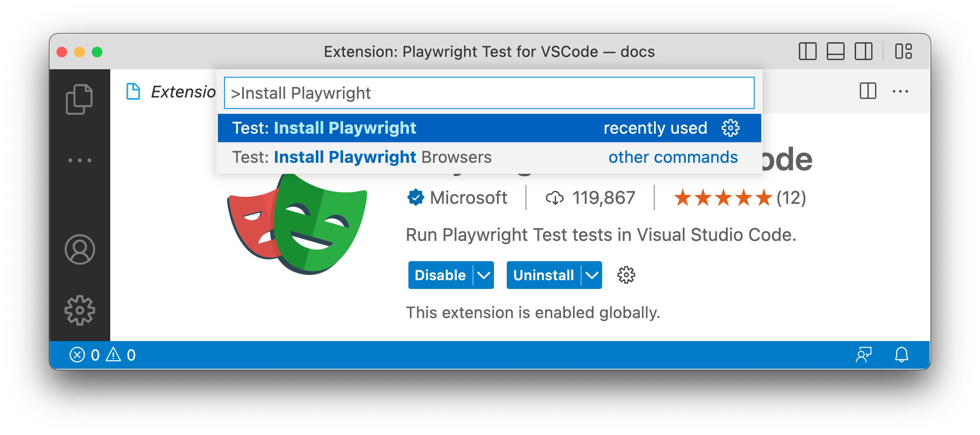Toggle the Primary Side Bar visibility
The image size is (980, 435).
click(808, 52)
